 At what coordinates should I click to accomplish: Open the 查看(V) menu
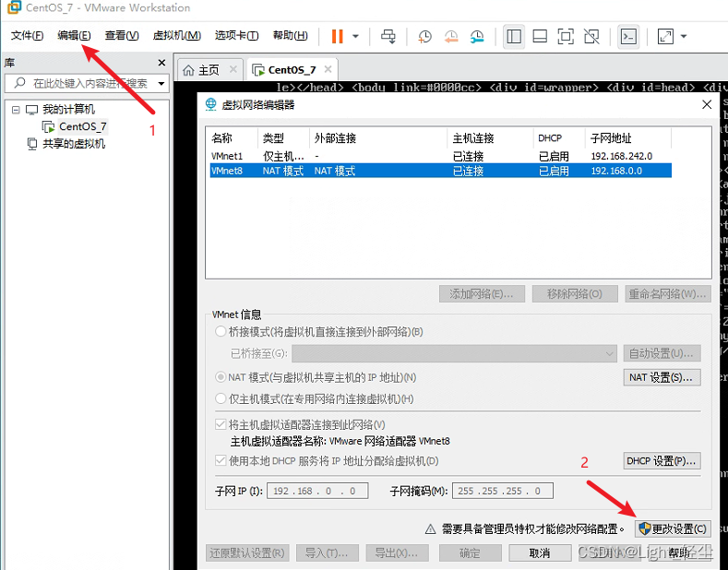coord(122,36)
